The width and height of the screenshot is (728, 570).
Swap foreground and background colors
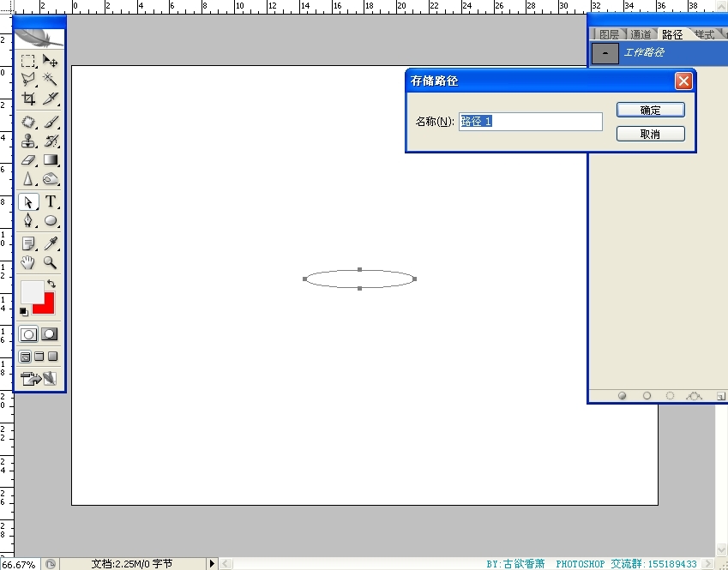51,284
